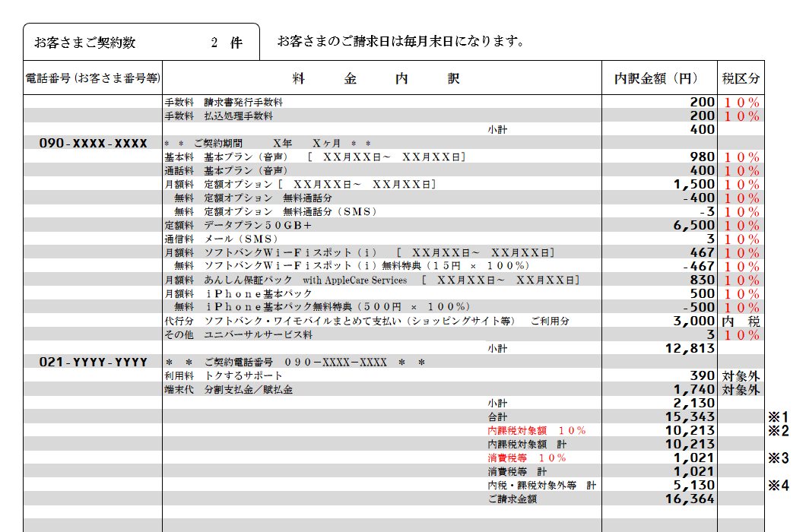806x532 pixels.
Task: Click 対象外 on the 分割支払金 row
Action: (741, 390)
